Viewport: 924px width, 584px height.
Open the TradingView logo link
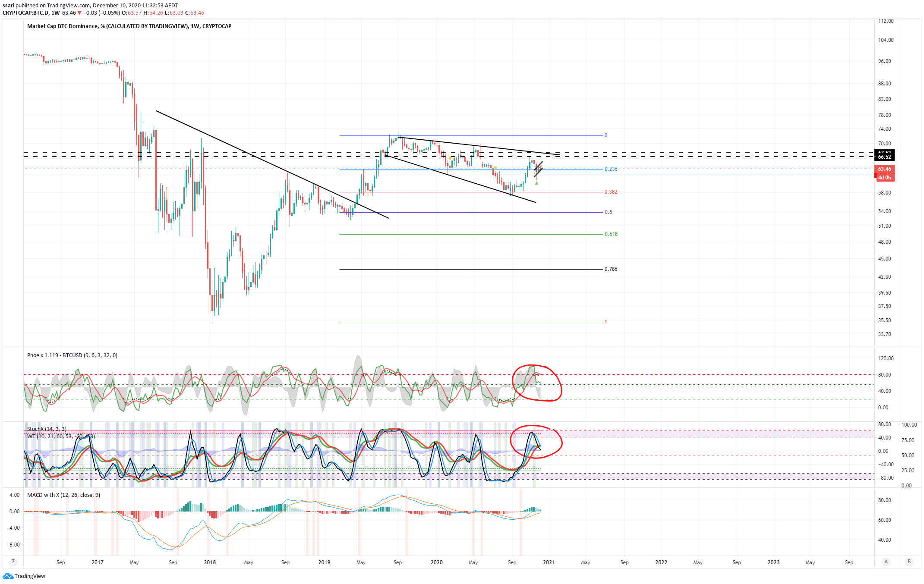pos(24,576)
